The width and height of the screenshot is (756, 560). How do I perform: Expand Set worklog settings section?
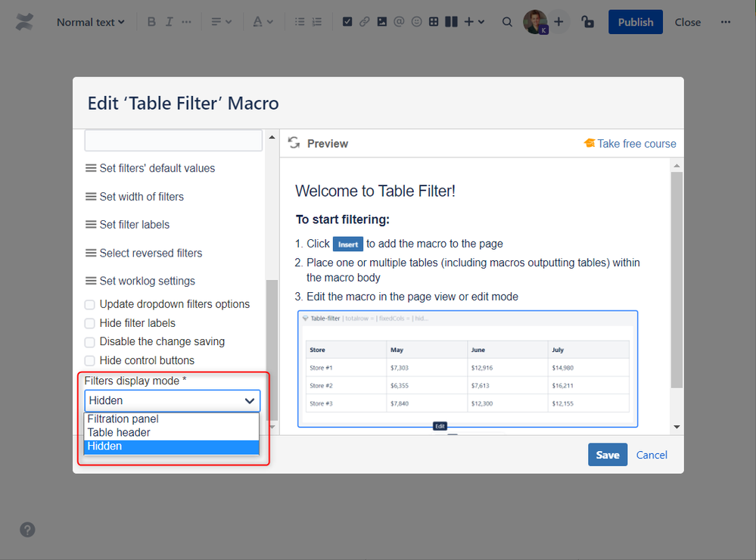(x=140, y=282)
